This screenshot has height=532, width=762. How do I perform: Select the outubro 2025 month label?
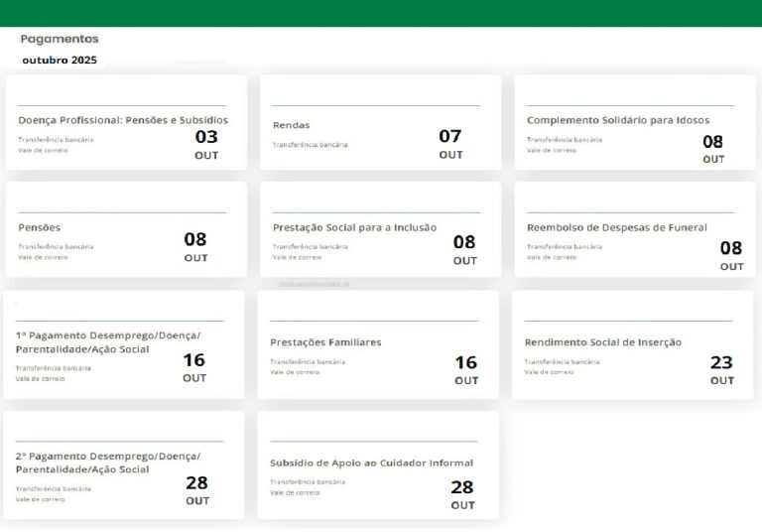pos(60,61)
